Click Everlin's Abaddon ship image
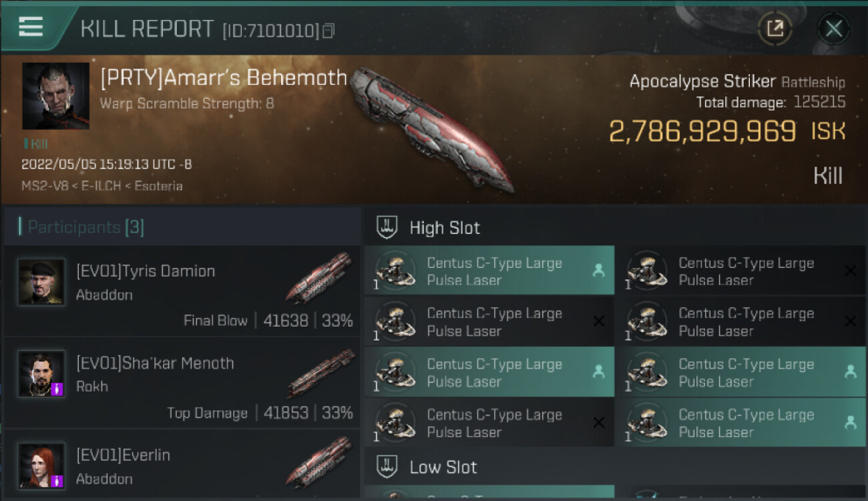The image size is (868, 501). (318, 462)
